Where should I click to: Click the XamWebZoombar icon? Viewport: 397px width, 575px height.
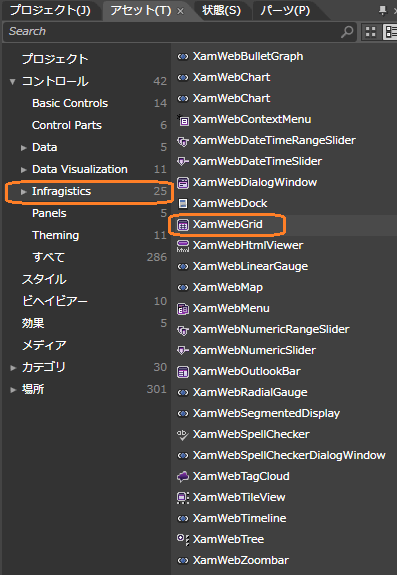[183, 561]
